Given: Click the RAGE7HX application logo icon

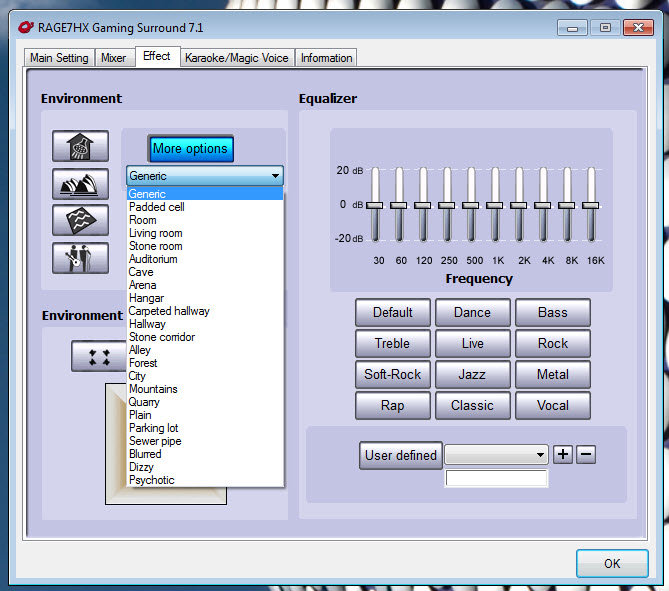Looking at the screenshot, I should [x=26, y=27].
